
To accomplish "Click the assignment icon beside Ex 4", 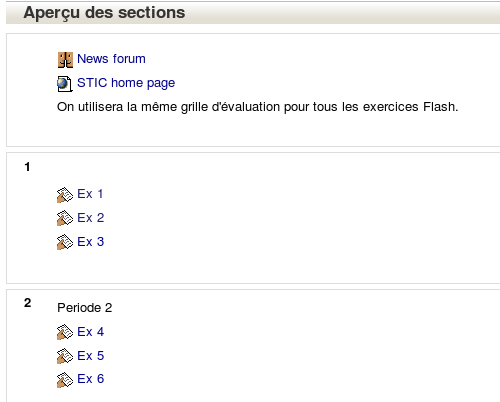I will coord(65,332).
